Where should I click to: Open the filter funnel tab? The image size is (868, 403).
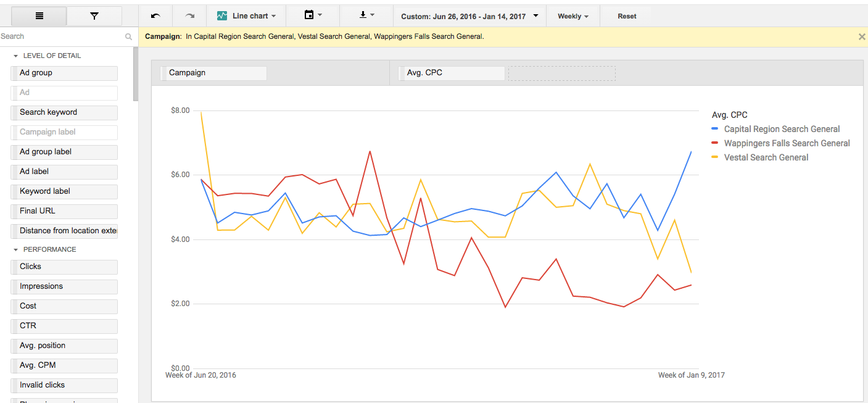point(94,16)
